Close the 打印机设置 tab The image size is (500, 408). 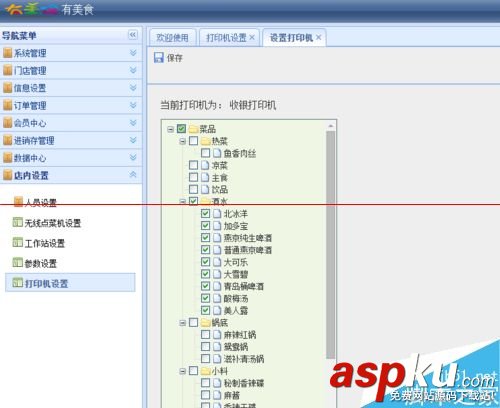click(252, 37)
